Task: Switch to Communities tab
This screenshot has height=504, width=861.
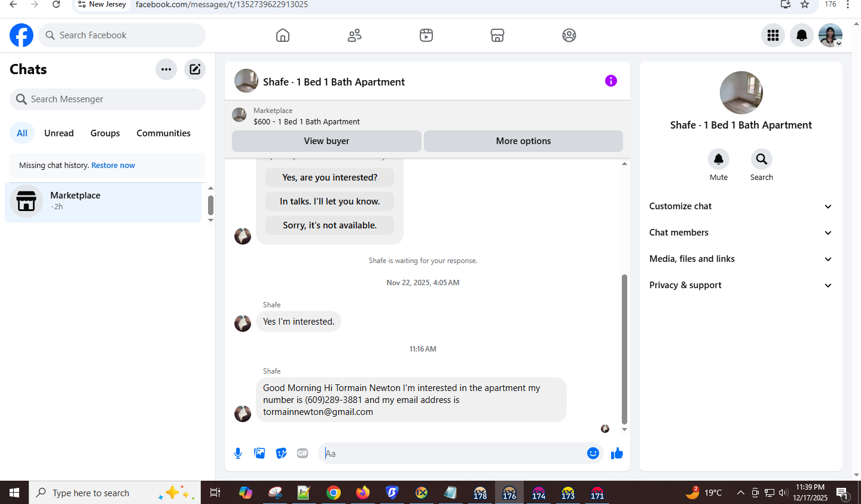Action: coord(163,133)
